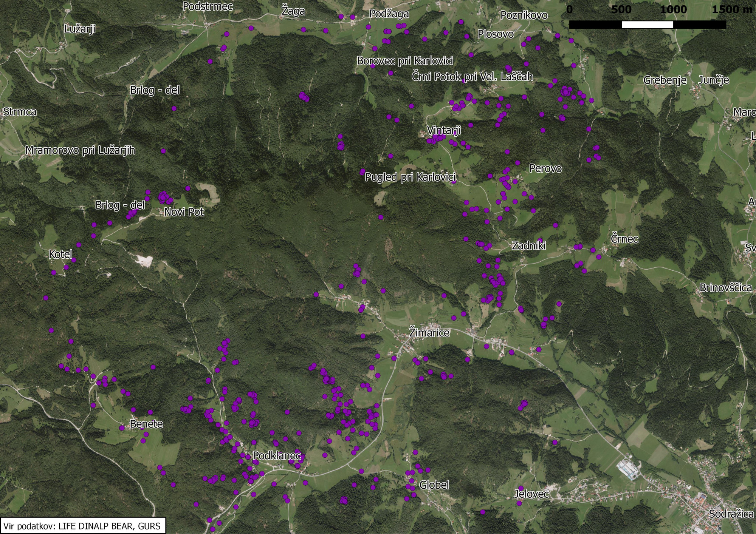This screenshot has height=534, width=756.
Task: Select the Mramorovo pri Lužarjih label
Action: [x=80, y=150]
